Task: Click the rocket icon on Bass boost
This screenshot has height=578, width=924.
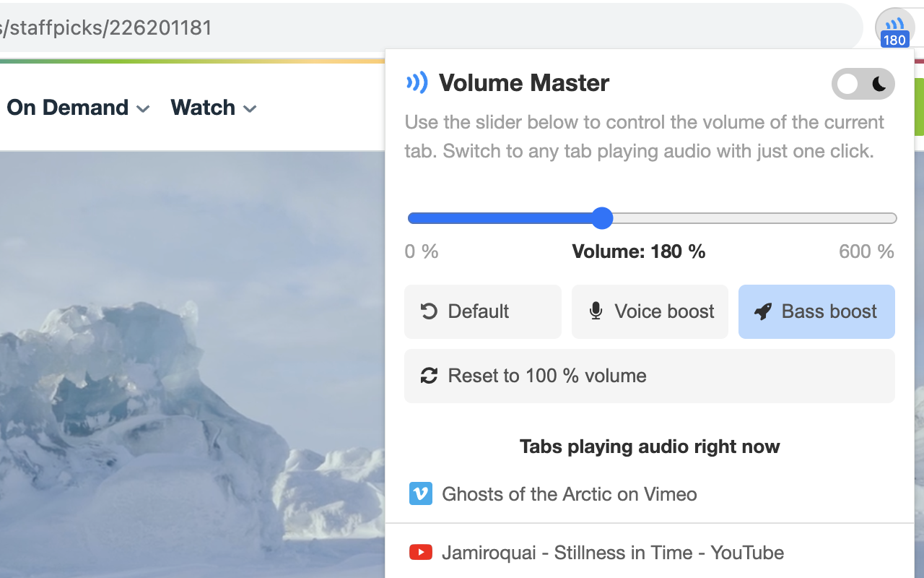Action: (763, 311)
